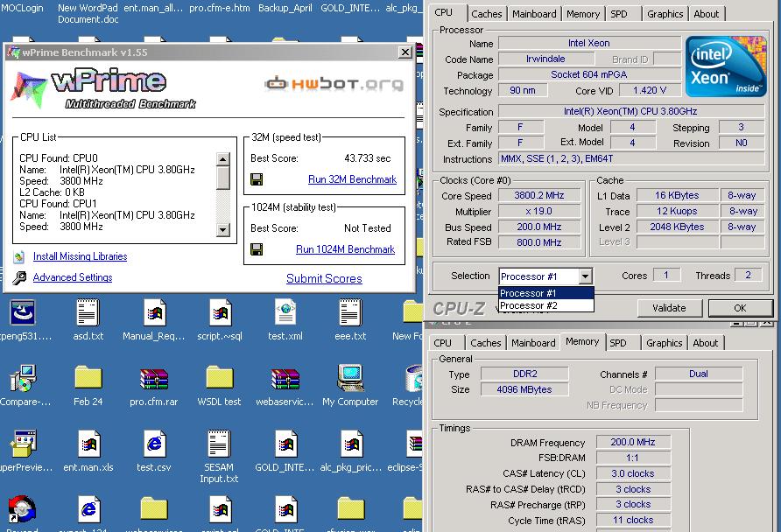The width and height of the screenshot is (781, 532).
Task: Click the Specification Intel(R) Xeon(TM) CPU 3.80GHz field
Action: pyautogui.click(x=630, y=111)
